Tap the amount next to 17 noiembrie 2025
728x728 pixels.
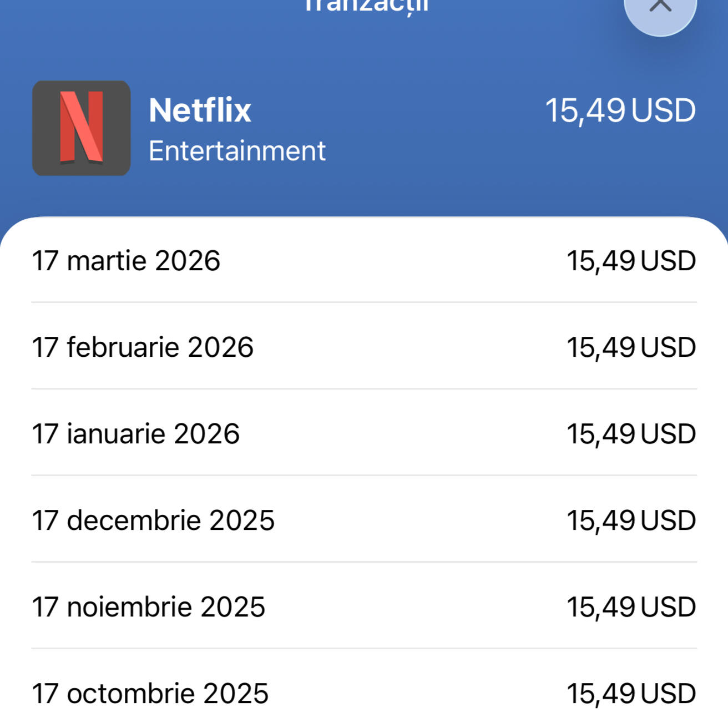(x=631, y=607)
